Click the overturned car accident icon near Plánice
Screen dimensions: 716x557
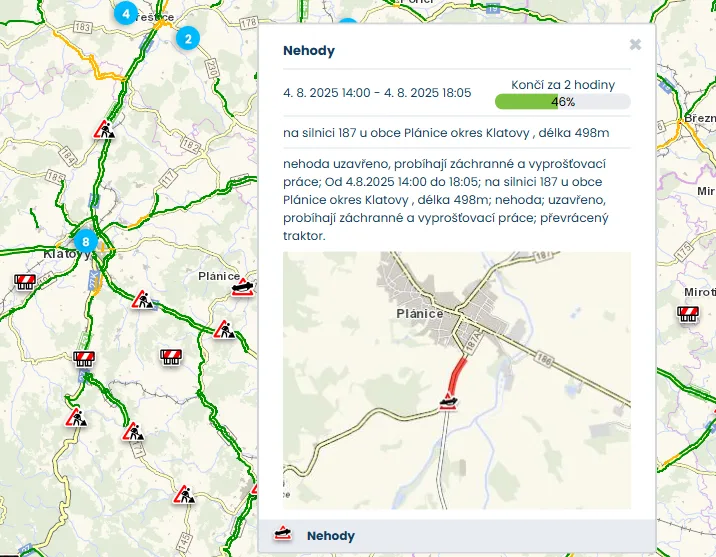pyautogui.click(x=242, y=288)
